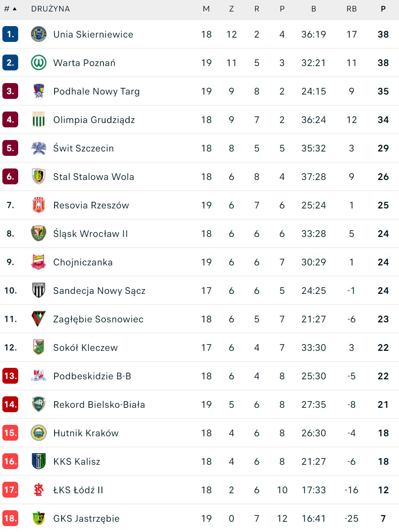Select the Śląsk Wrocław II crest
Viewport: 399px width, 532px height.
[39, 234]
